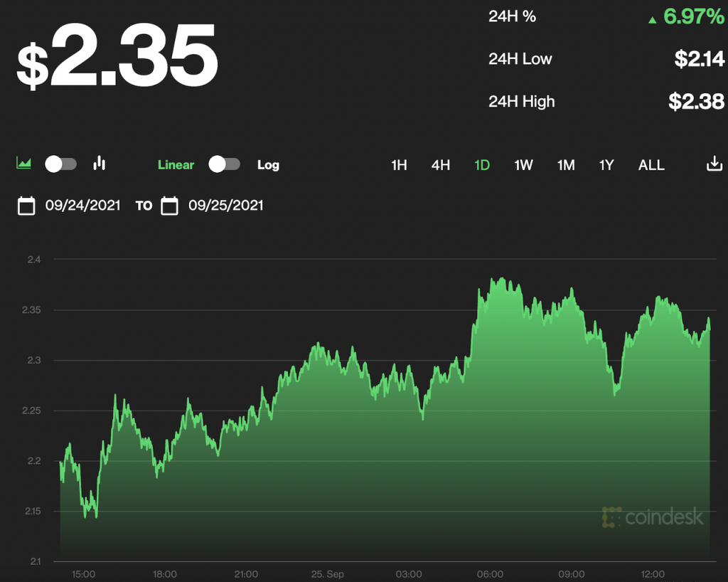Choose the 1W timeframe
Image resolution: width=728 pixels, height=582 pixels.
click(523, 165)
